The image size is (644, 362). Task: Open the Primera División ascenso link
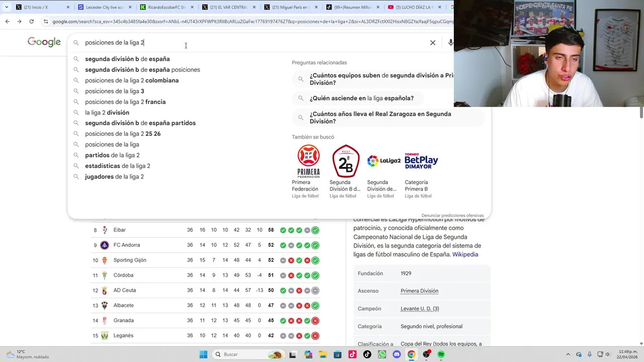(x=419, y=291)
